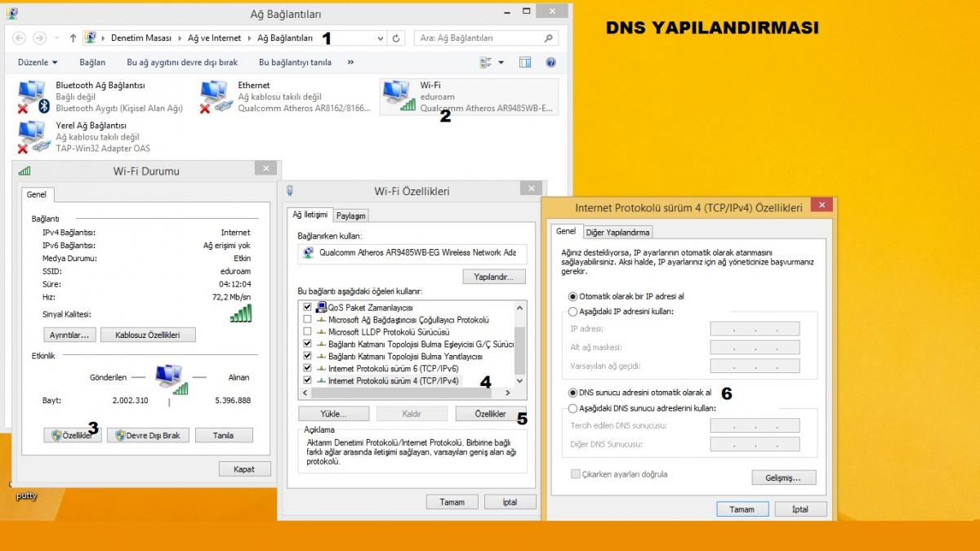Viewport: 980px width, 551px height.
Task: Enable Microsoft LLDP Protokolü Sürücüsü checkbox
Action: (308, 332)
